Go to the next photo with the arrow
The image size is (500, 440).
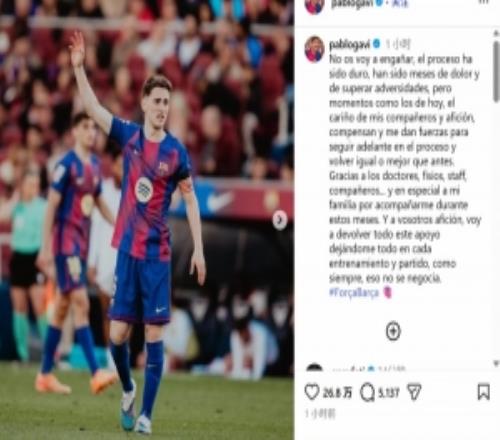click(x=280, y=220)
